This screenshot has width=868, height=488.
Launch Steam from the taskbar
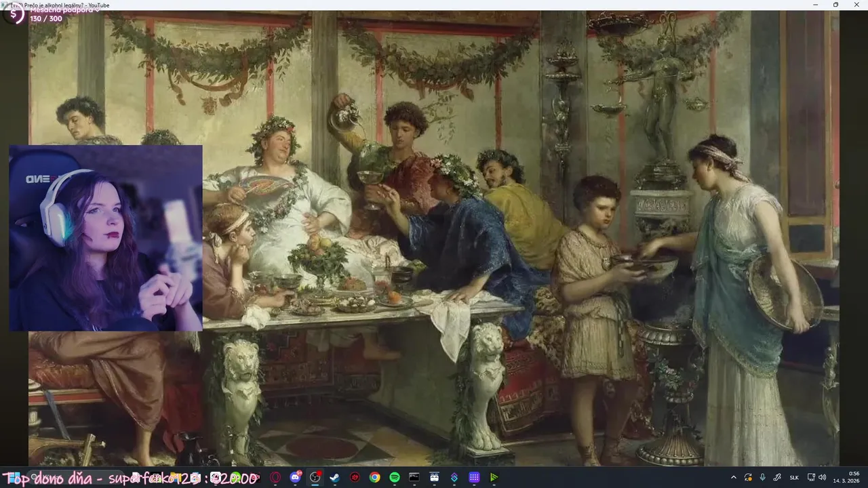[x=334, y=477]
